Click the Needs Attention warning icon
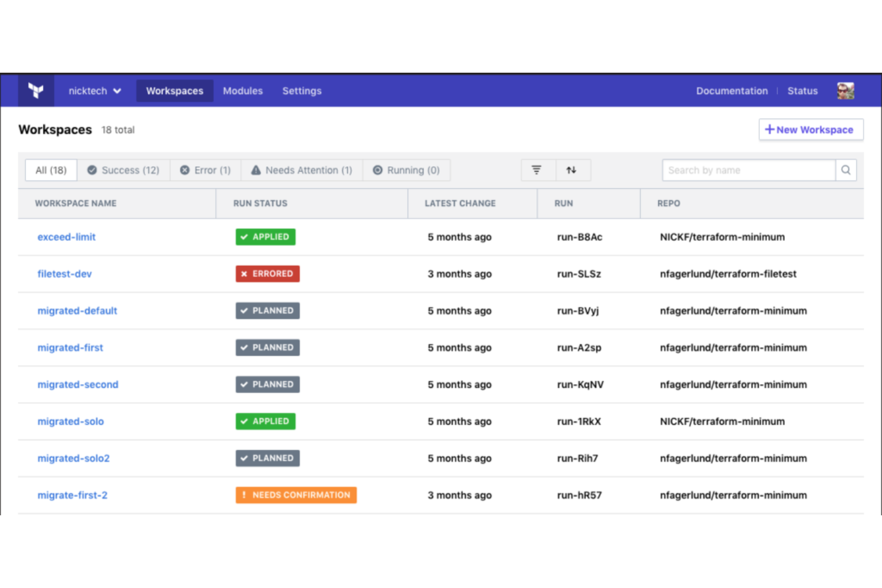The height and width of the screenshot is (588, 882). coord(256,170)
